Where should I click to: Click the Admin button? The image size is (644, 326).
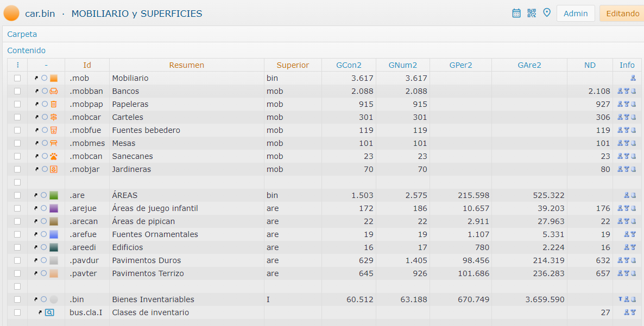coord(575,14)
